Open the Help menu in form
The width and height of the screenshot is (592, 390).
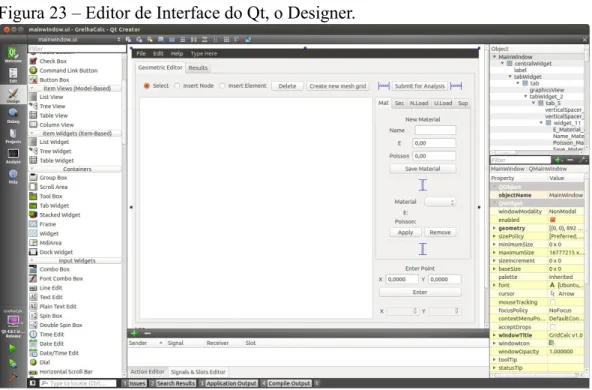tap(177, 54)
